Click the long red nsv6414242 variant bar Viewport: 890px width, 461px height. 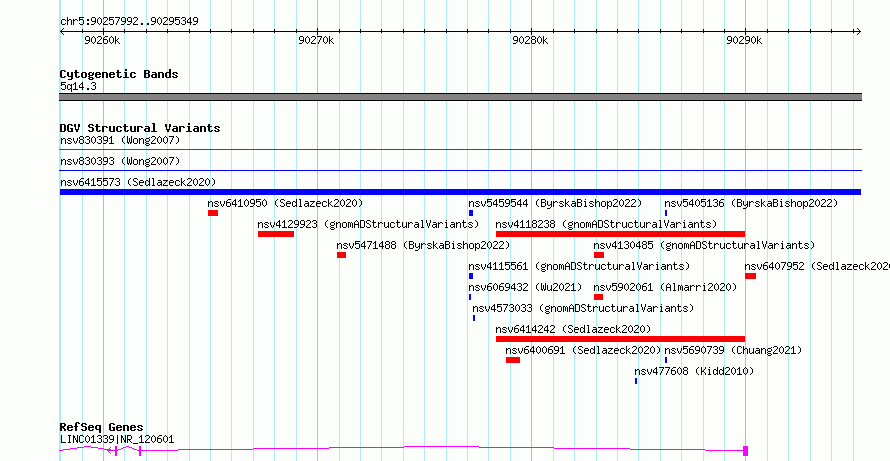coord(620,339)
